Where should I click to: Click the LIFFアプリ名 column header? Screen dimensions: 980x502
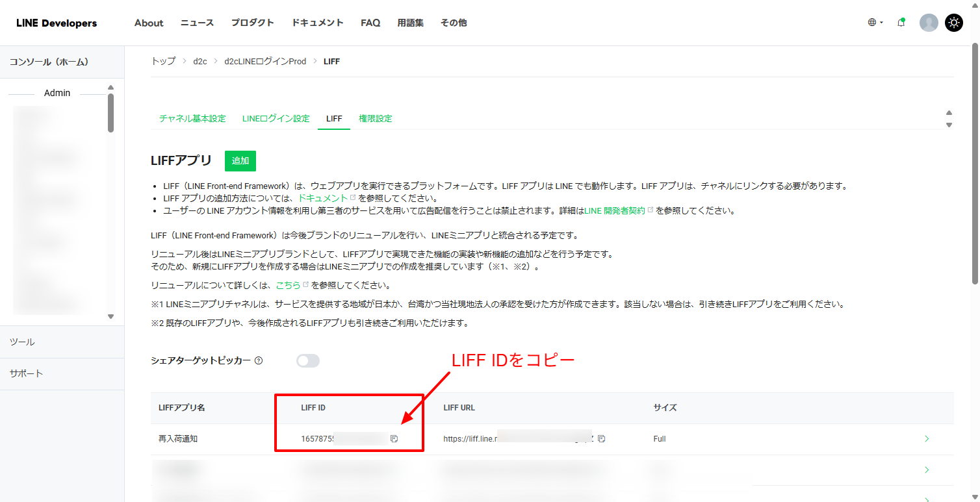coord(182,408)
